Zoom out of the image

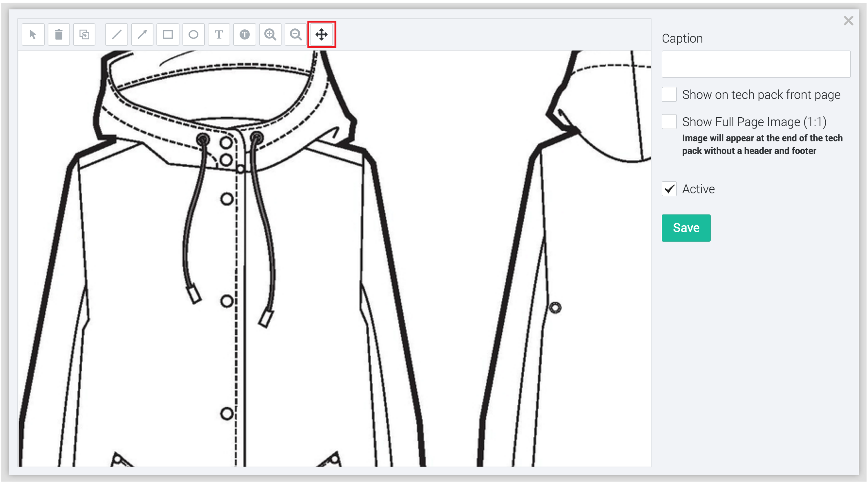pyautogui.click(x=296, y=34)
